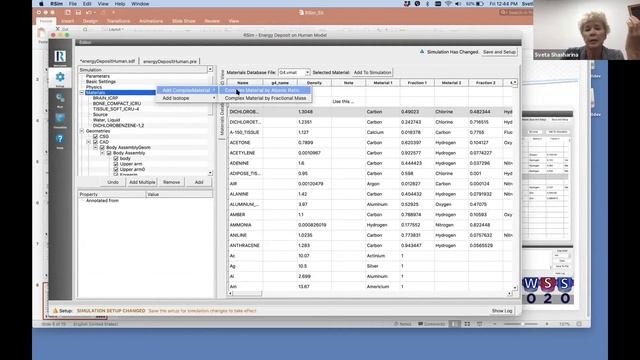Collapse the Body AssemblyGeom tree node
This screenshot has height=360, width=640.
(96, 147)
